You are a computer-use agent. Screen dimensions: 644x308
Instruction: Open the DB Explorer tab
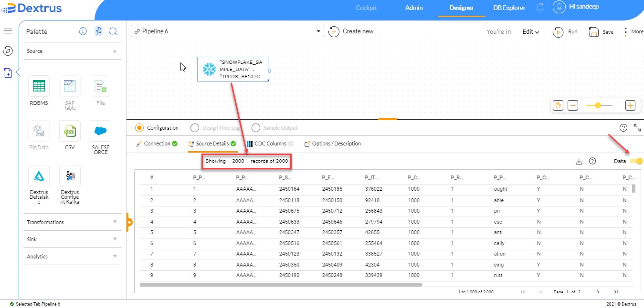[x=509, y=8]
